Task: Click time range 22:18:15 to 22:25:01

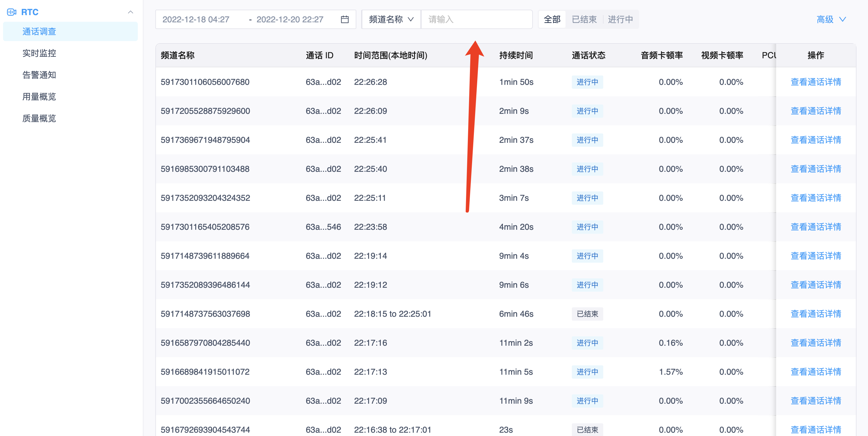Action: 393,314
